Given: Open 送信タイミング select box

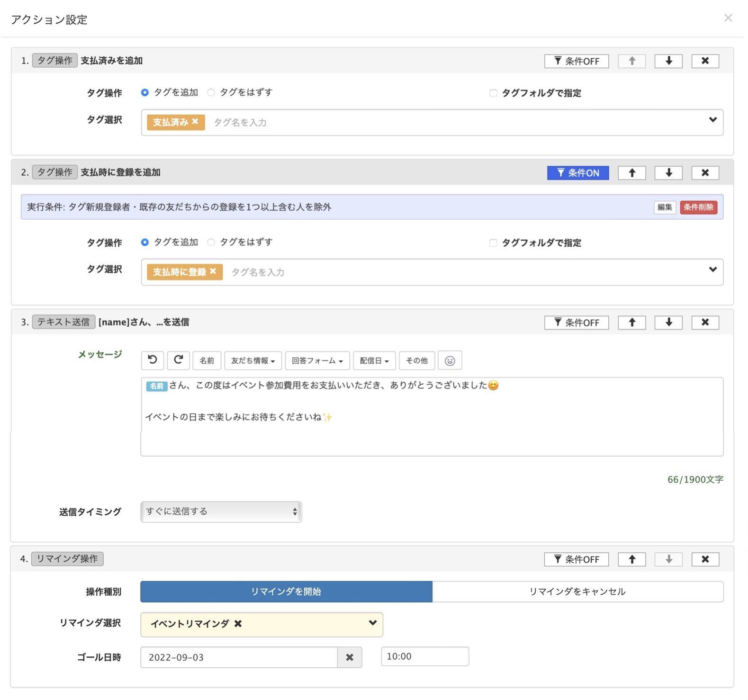Looking at the screenshot, I should point(221,512).
